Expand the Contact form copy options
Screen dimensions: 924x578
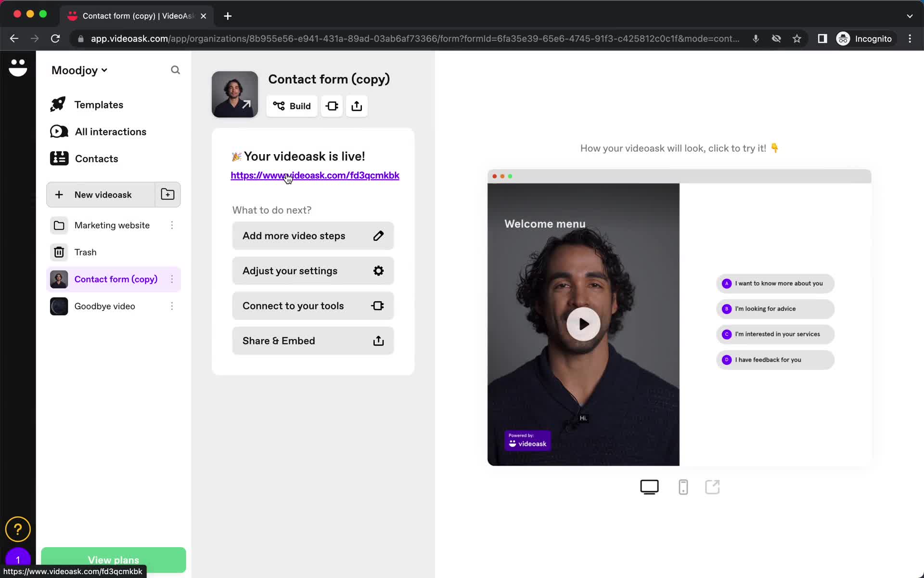click(x=172, y=279)
